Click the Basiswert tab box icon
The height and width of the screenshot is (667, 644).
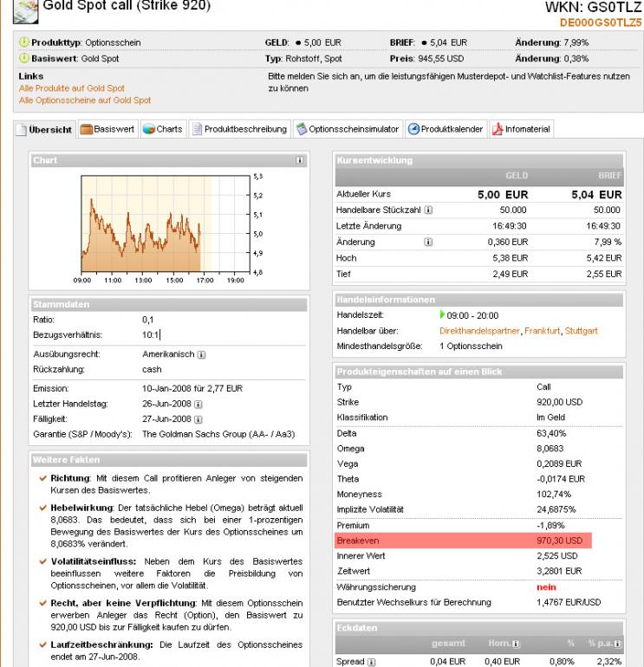click(x=87, y=129)
